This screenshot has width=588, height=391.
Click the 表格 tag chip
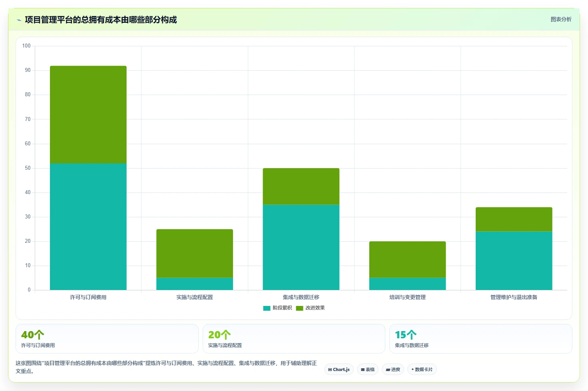tap(368, 369)
